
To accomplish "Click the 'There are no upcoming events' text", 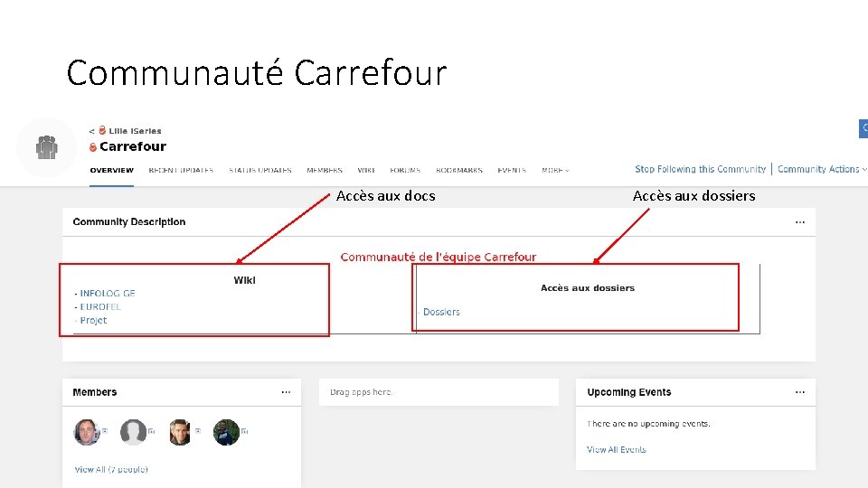I will pyautogui.click(x=647, y=424).
